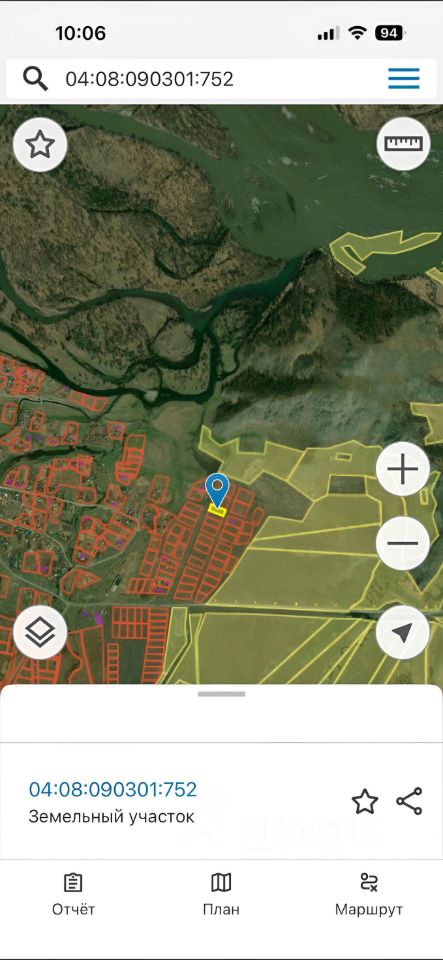Tap the star favorites button on map
This screenshot has height=960, width=443.
[x=40, y=144]
